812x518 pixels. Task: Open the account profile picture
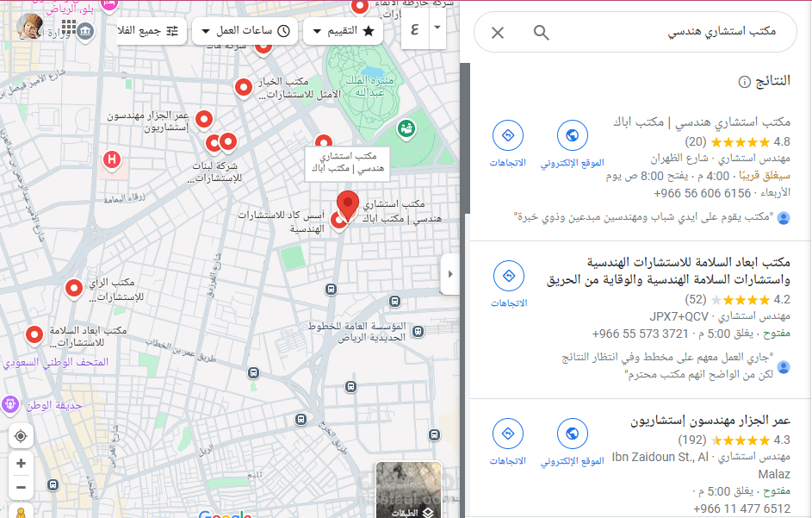click(x=29, y=27)
